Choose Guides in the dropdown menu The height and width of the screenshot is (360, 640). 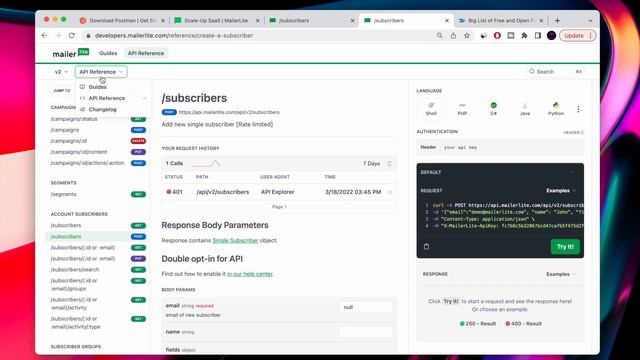[x=98, y=87]
